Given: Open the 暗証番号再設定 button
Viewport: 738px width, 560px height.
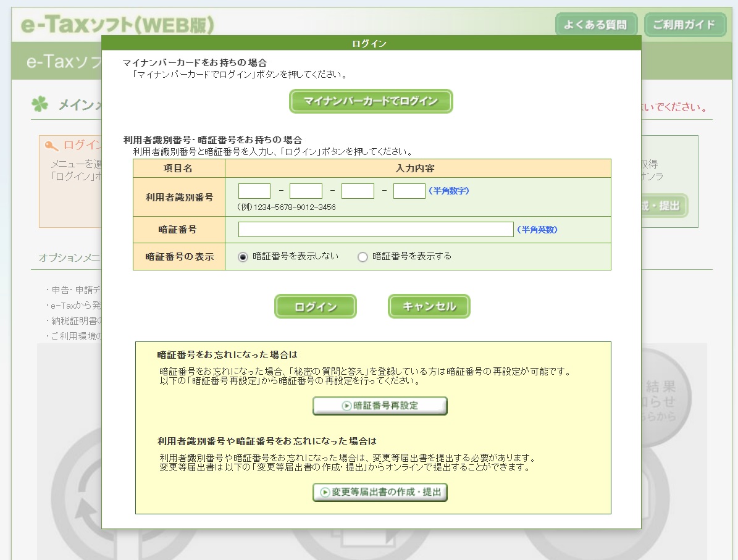Looking at the screenshot, I should (380, 406).
